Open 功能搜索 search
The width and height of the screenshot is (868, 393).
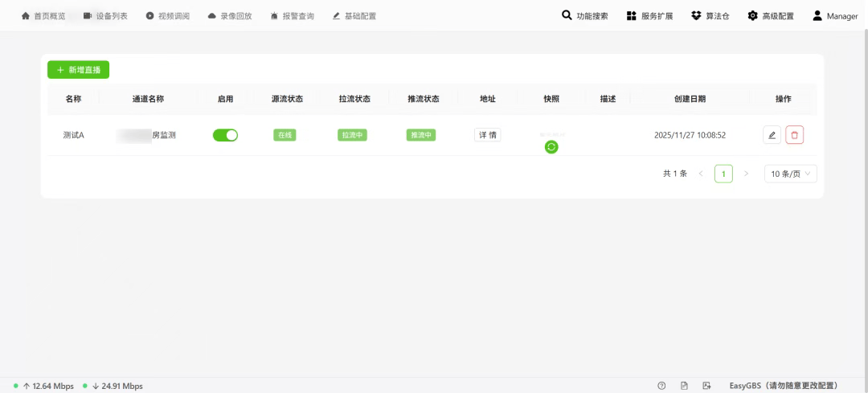pyautogui.click(x=584, y=16)
